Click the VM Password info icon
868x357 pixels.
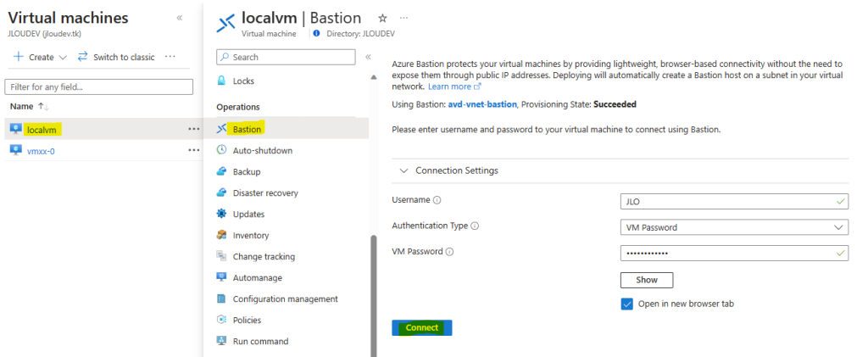pyautogui.click(x=449, y=252)
